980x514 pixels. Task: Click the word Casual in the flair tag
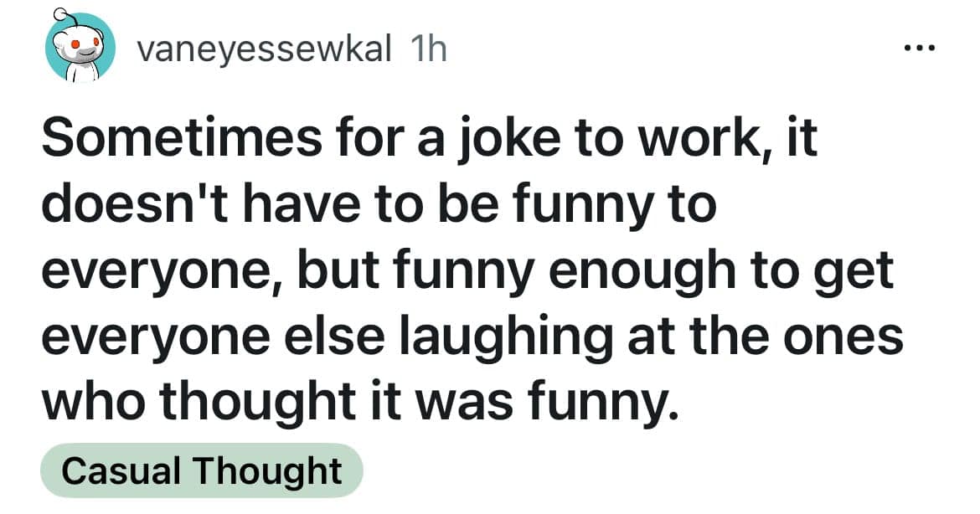click(x=122, y=471)
